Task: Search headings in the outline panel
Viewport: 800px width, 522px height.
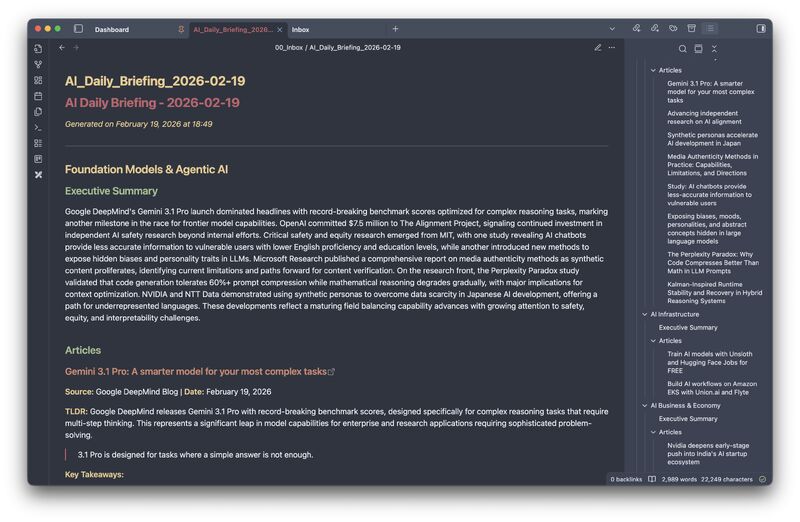Action: click(x=682, y=49)
